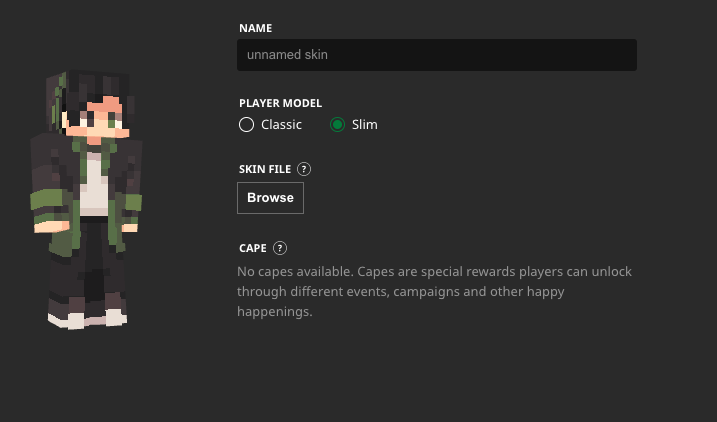Click the SKIN FILE heading text
The width and height of the screenshot is (717, 422).
[264, 170]
